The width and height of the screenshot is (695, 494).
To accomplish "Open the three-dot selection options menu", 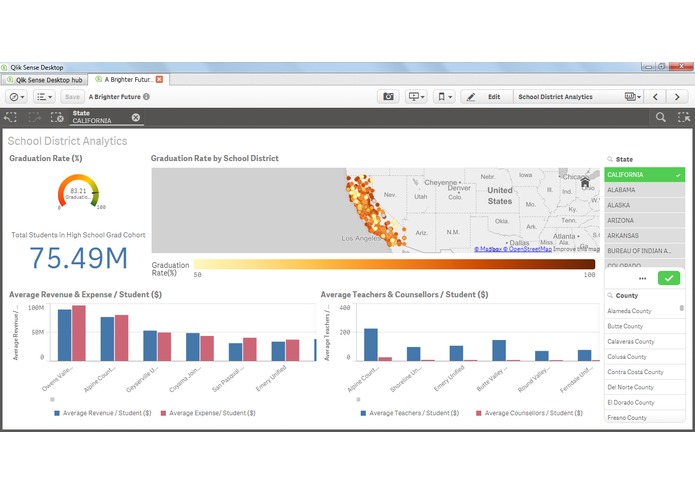I will pyautogui.click(x=642, y=278).
